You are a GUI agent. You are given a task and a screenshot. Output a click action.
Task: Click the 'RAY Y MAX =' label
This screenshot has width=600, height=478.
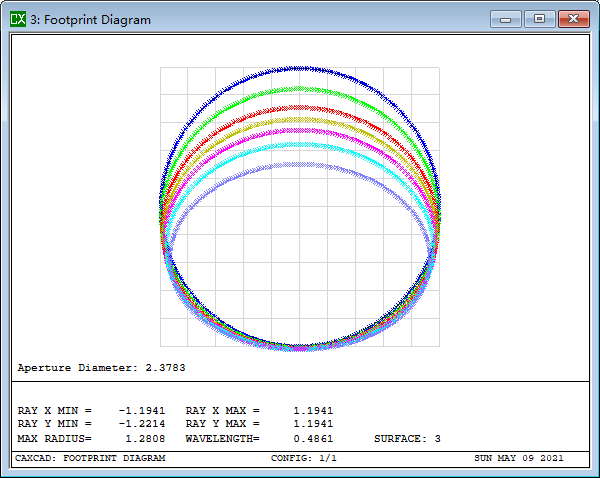[222, 424]
